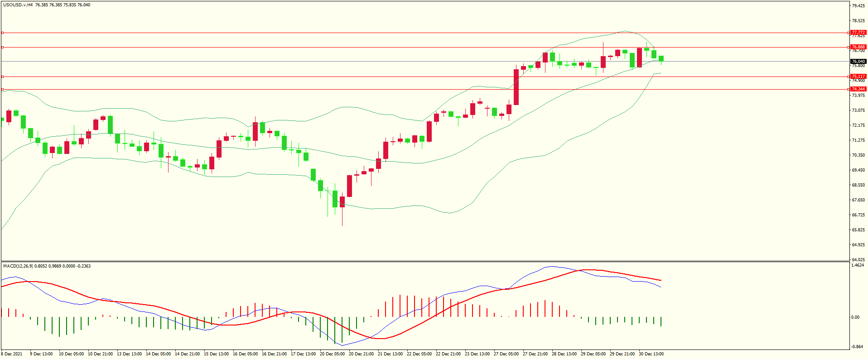Click the 15 Dec 13:00 time label

click(x=216, y=354)
